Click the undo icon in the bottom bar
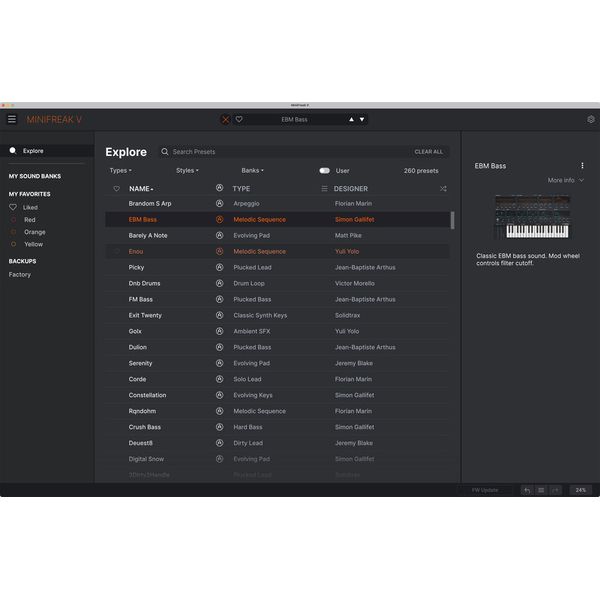 [x=527, y=490]
